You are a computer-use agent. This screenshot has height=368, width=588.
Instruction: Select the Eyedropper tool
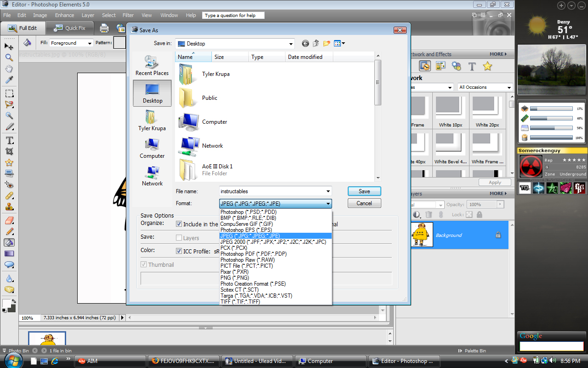tap(9, 80)
